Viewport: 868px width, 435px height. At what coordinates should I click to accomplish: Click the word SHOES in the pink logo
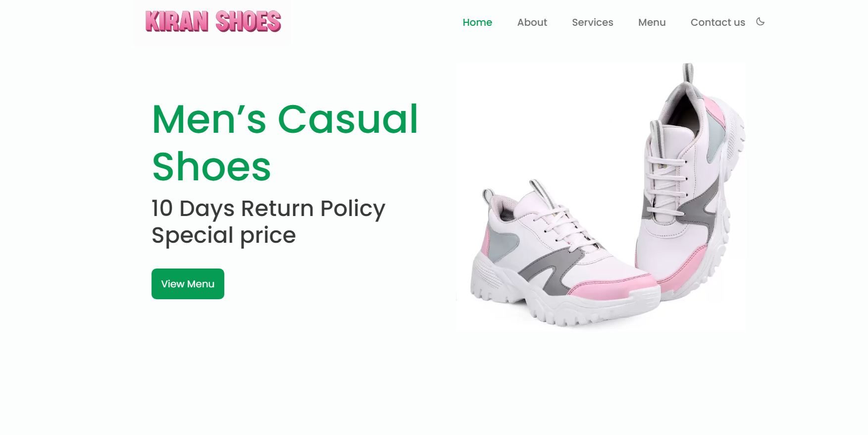tap(248, 22)
